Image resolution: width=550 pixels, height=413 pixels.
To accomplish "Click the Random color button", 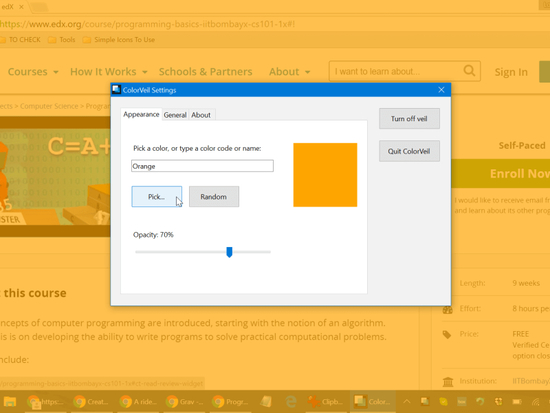I will click(214, 196).
